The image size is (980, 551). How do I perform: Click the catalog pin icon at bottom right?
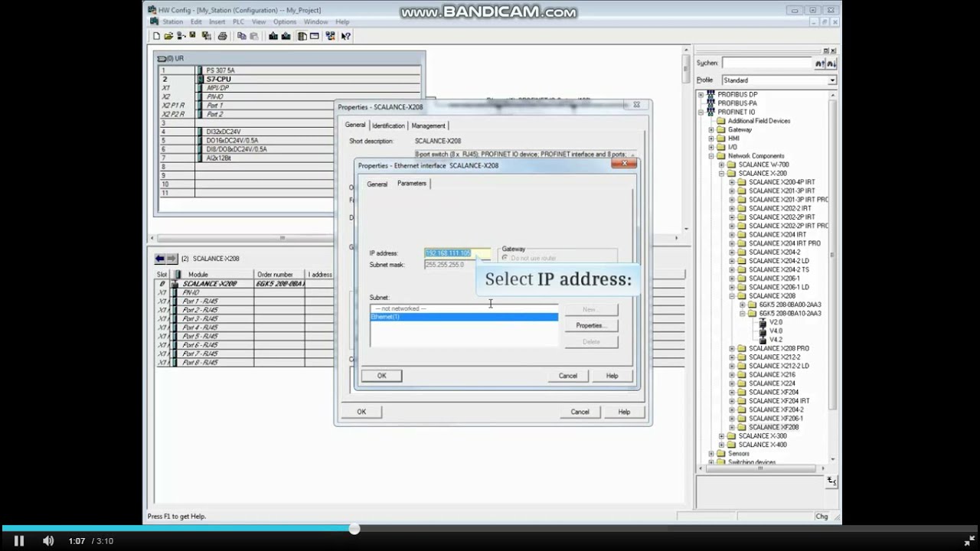(x=831, y=481)
